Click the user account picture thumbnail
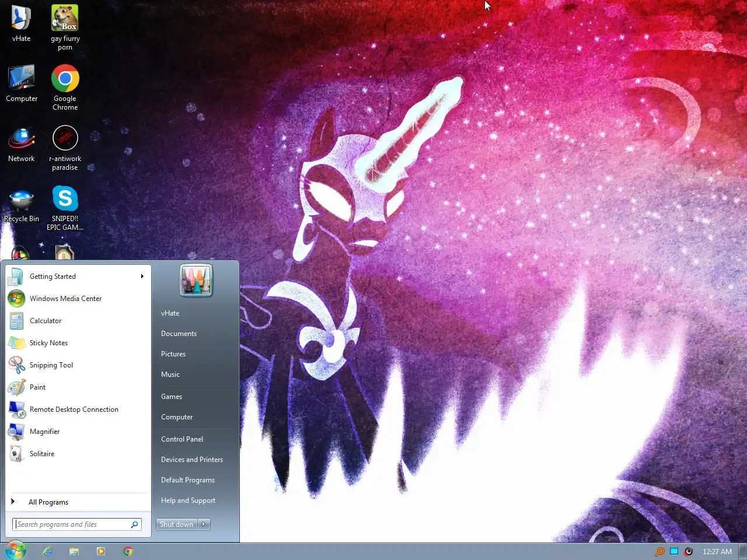Image resolution: width=747 pixels, height=560 pixels. [x=196, y=280]
